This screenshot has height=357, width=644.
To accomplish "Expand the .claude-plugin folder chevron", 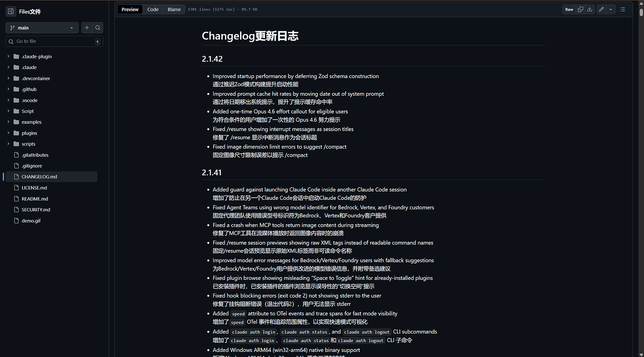I will [8, 57].
